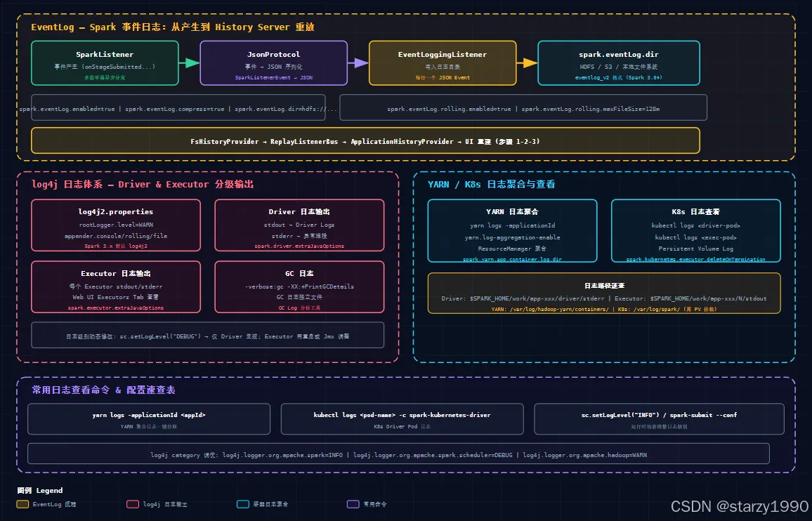The height and width of the screenshot is (521, 812).
Task: Click the 图例 Legend label
Action: click(x=40, y=490)
